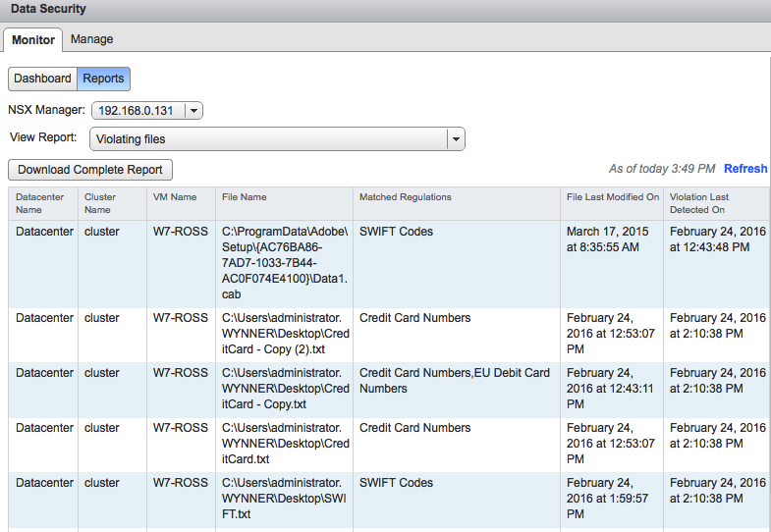Click February 24, 2016 at 12:43:11 PM cell
771x532 pixels.
(x=612, y=389)
